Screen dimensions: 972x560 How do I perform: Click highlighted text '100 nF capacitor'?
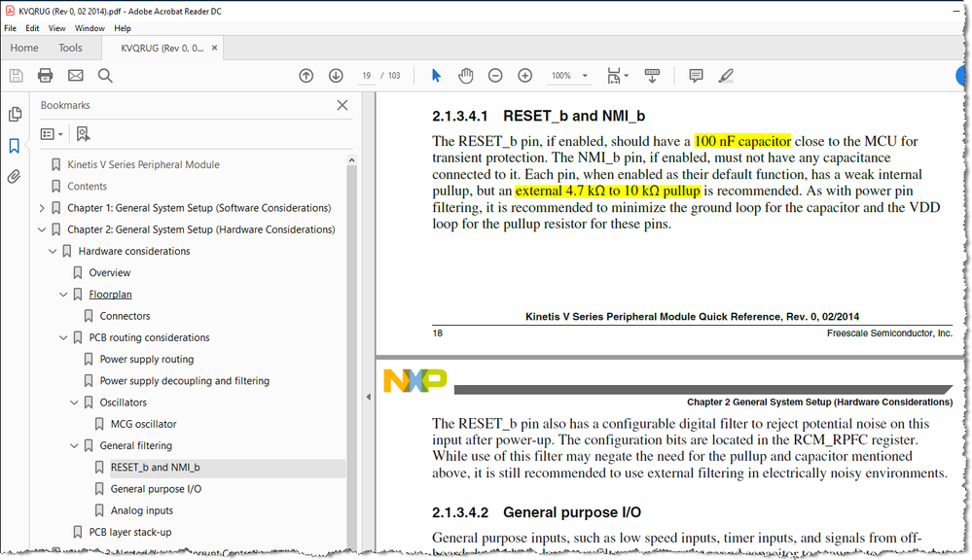tap(742, 141)
